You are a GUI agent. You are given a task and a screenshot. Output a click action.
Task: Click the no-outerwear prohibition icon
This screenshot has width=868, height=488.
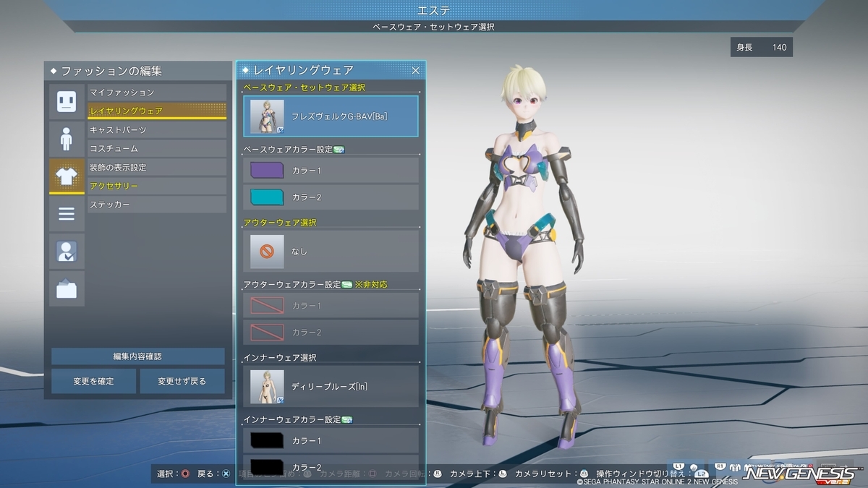pyautogui.click(x=267, y=252)
